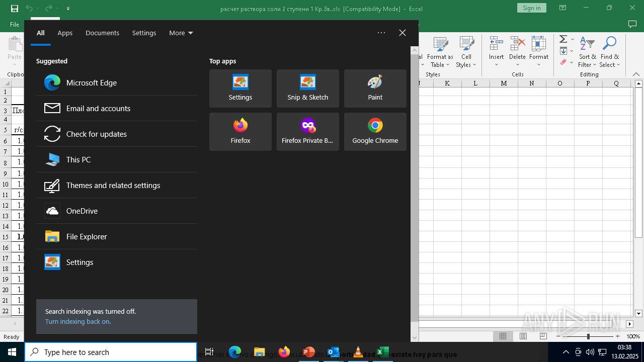Switch to Documents search tab
The height and width of the screenshot is (362, 644).
pyautogui.click(x=102, y=33)
